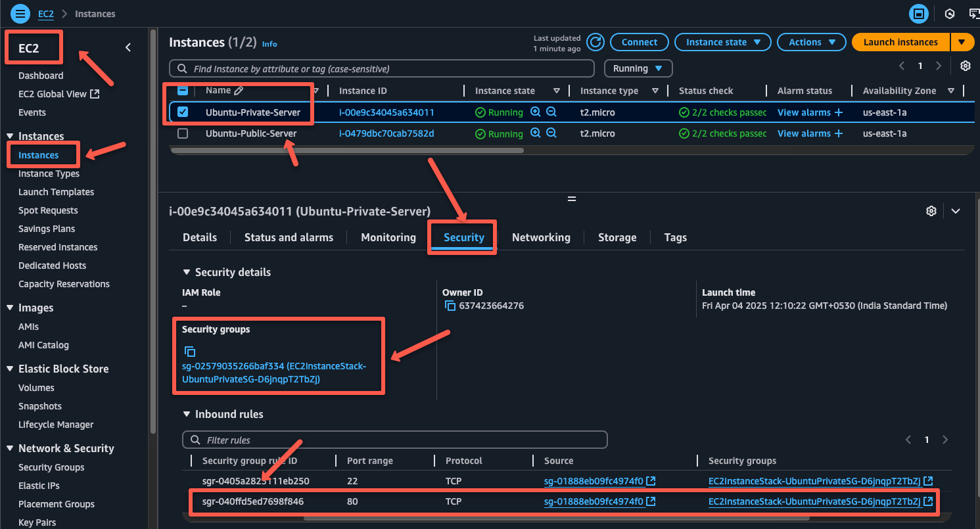
Task: Click the EC2 breadcrumb link
Action: coord(46,13)
